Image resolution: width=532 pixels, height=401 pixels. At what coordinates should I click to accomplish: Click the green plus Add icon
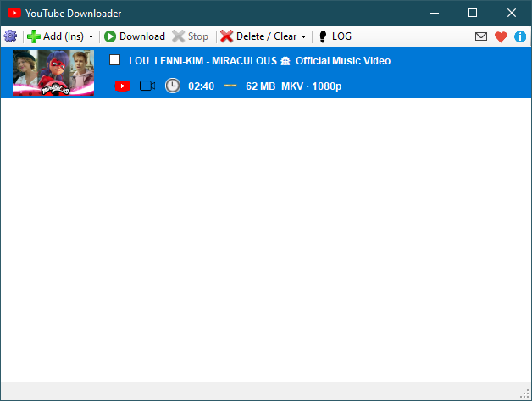point(34,36)
